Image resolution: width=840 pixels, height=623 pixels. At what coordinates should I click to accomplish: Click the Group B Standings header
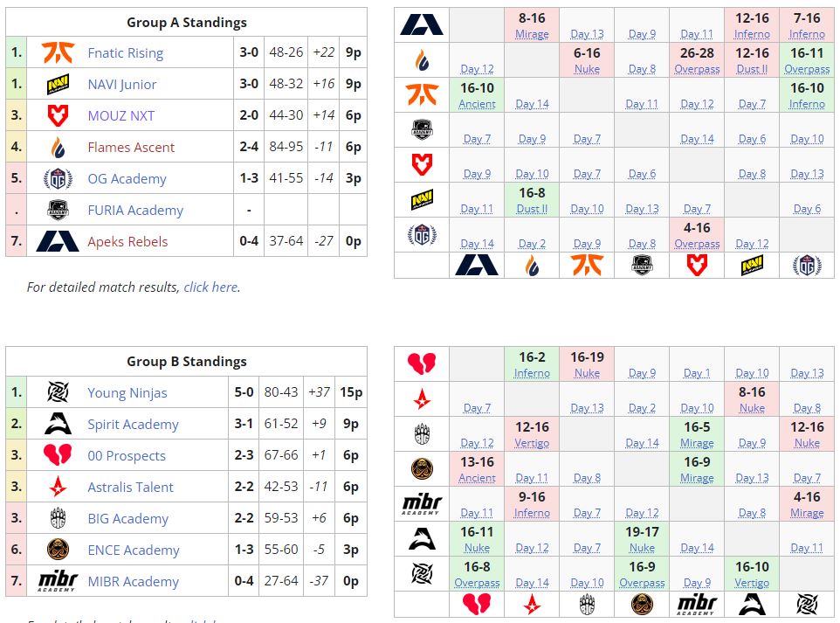tap(186, 361)
